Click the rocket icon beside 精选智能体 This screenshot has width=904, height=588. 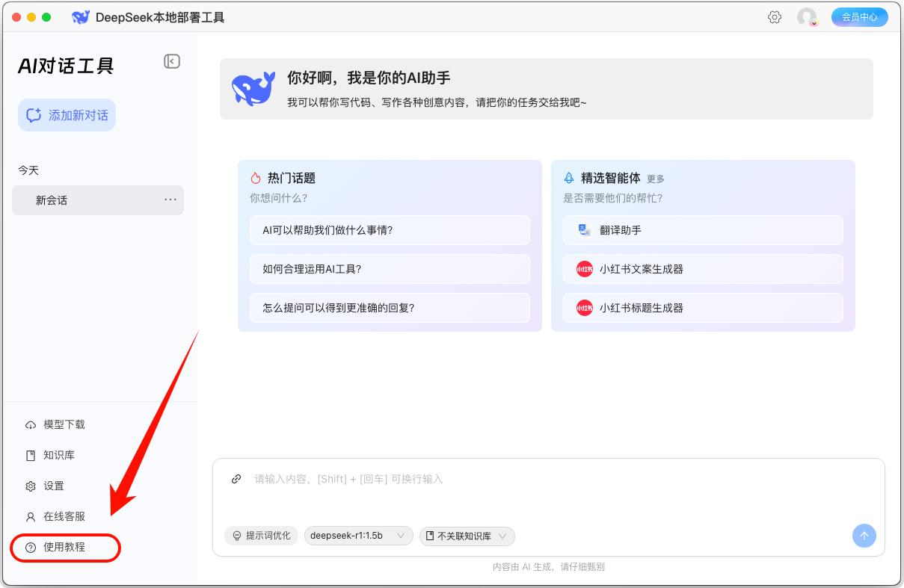(569, 178)
